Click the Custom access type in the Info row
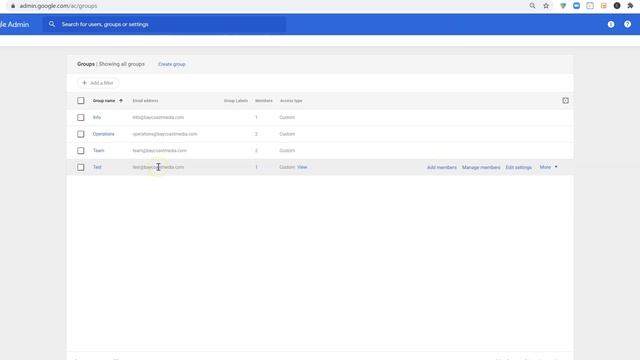 click(x=287, y=117)
